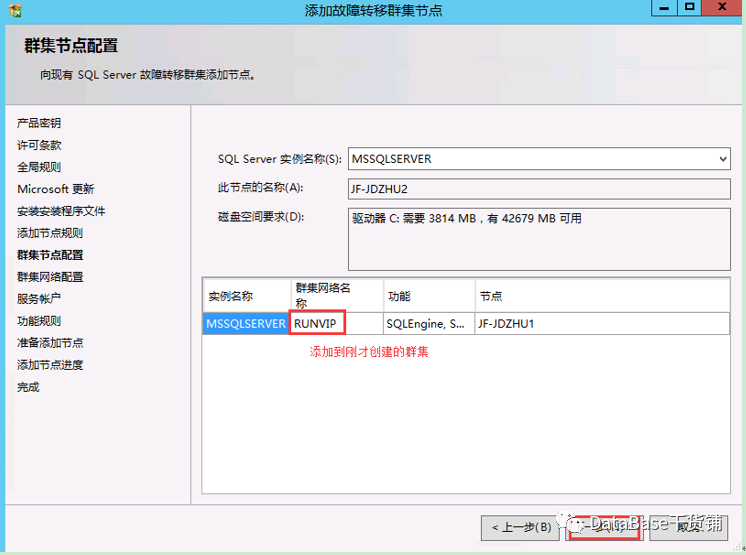The height and width of the screenshot is (555, 746).
Task: Click the RUNVIP cluster network name cell
Action: tap(336, 323)
